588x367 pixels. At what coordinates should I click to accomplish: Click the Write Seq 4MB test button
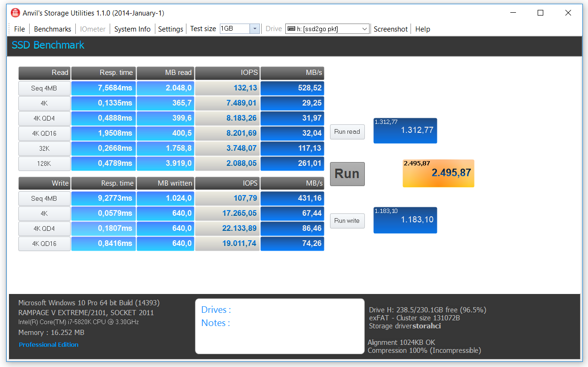tap(44, 198)
